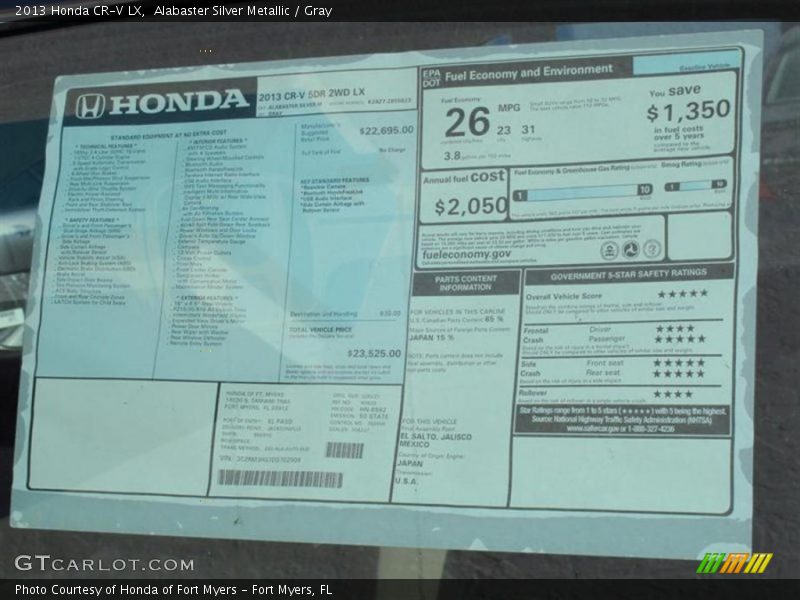The height and width of the screenshot is (600, 800).
Task: Click the 'U.S.A.' transmission origin
Action: [406, 481]
